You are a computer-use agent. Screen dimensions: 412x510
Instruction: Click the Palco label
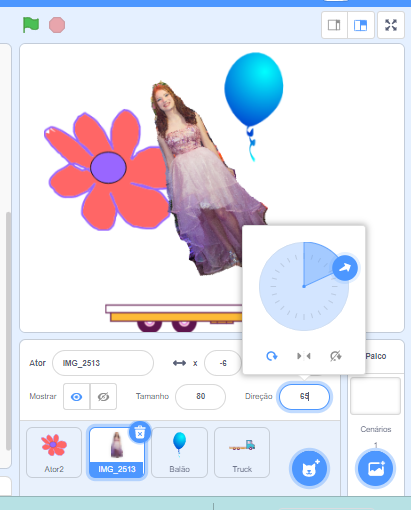376,356
